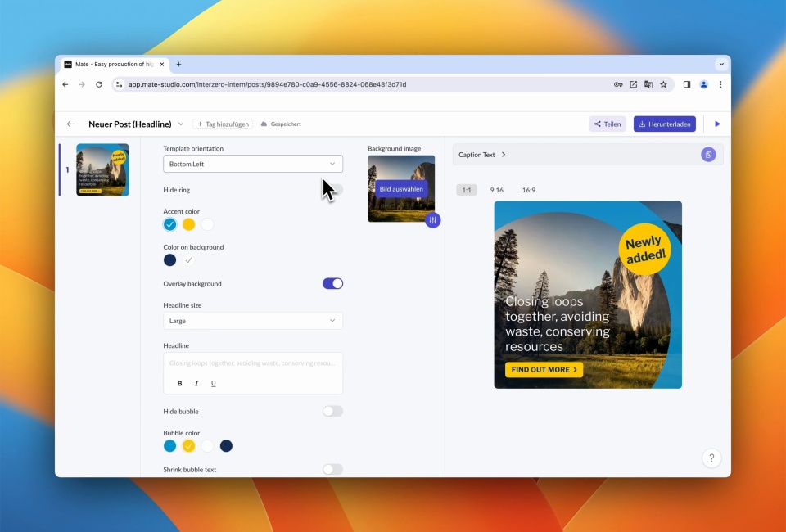The image size is (786, 532).
Task: Open background image adjustment sliders icon
Action: [x=432, y=220]
